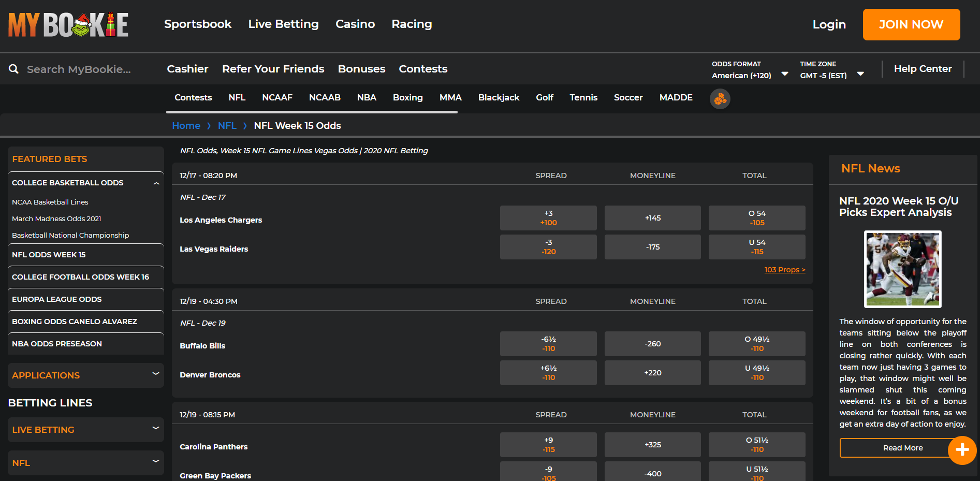
Task: Select Raiders -175 moneyline
Action: (652, 247)
